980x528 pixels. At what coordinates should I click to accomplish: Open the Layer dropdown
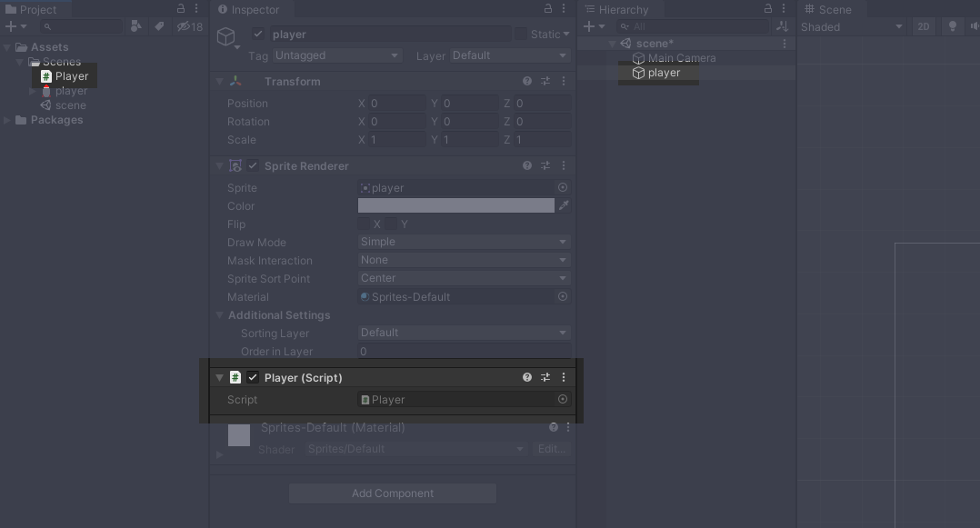[x=509, y=55]
